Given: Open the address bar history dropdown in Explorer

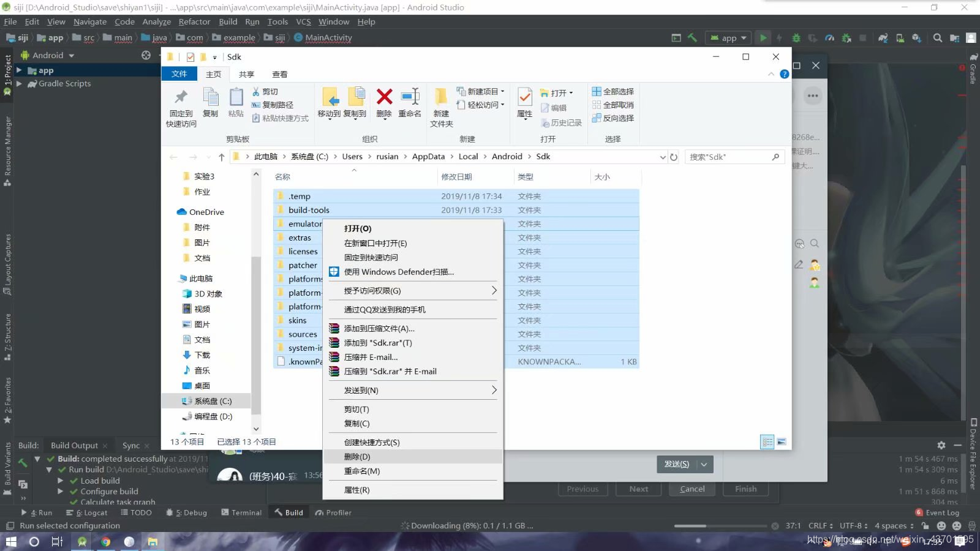Looking at the screenshot, I should point(663,157).
